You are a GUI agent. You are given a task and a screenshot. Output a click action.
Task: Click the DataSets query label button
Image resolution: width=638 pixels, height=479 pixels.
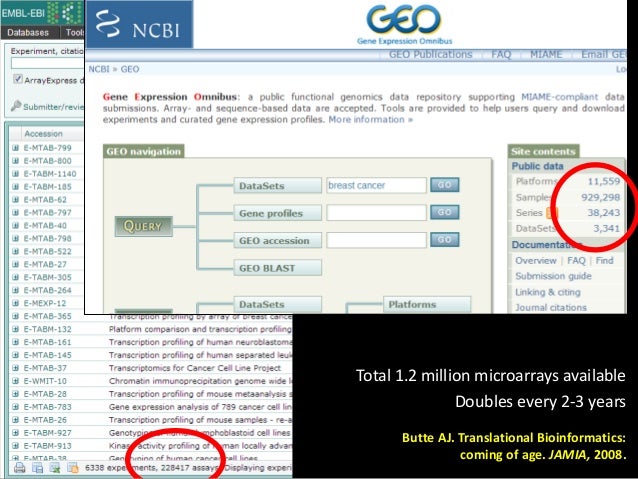[277, 186]
